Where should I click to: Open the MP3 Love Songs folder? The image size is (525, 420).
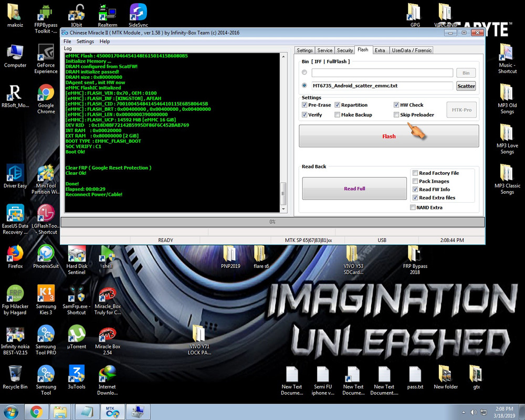pos(507,139)
